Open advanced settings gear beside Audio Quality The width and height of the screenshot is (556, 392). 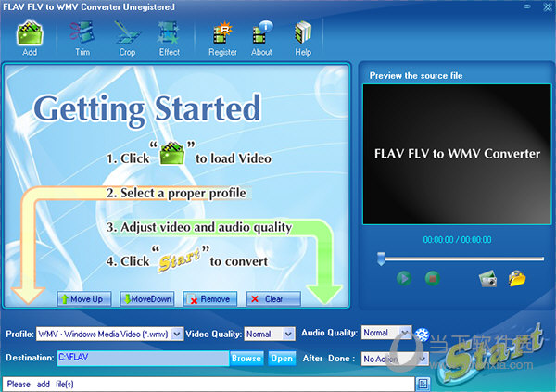[x=422, y=335]
